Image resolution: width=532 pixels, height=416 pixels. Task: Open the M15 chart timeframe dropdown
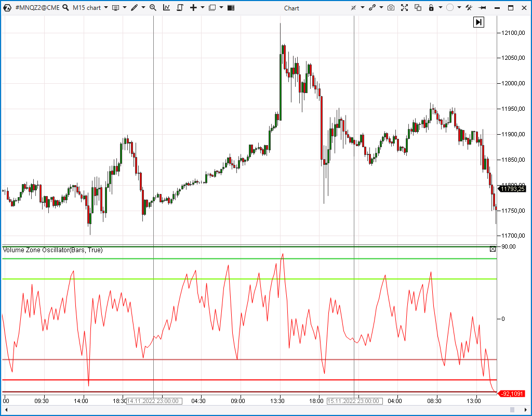[x=90, y=8]
